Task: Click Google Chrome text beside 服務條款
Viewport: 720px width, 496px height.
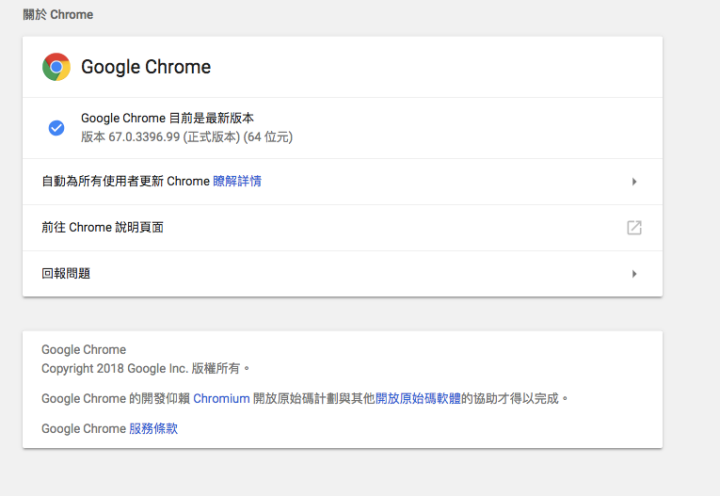Action: coord(84,428)
